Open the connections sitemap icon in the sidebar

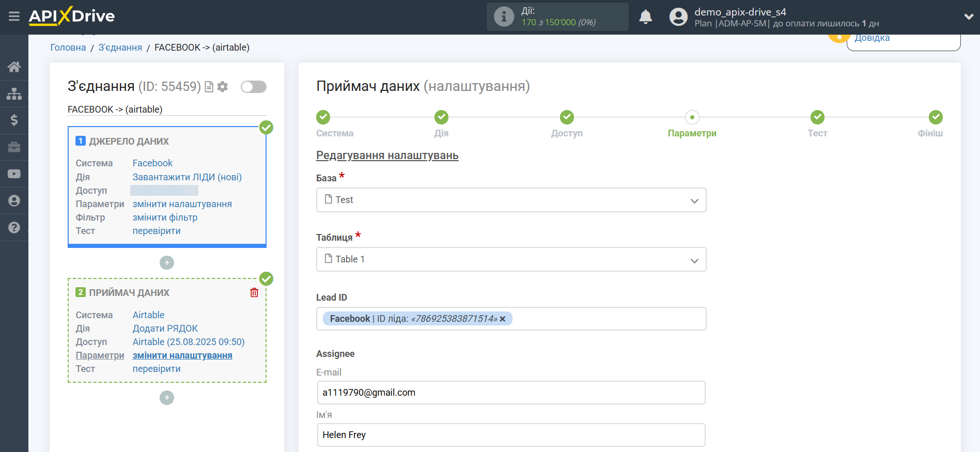14,93
